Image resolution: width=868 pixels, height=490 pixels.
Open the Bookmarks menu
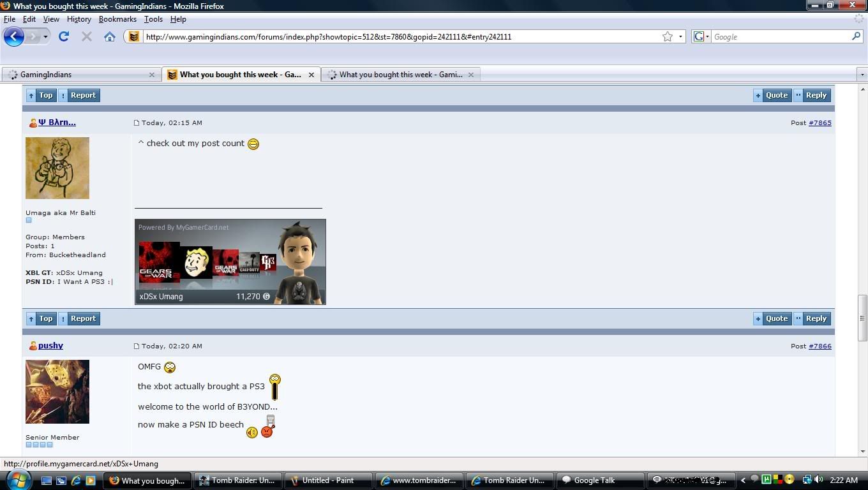tap(117, 19)
